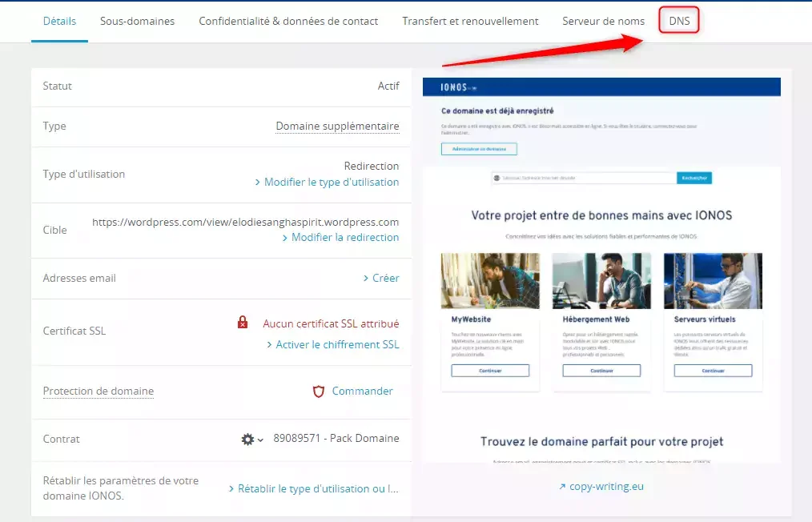Click the external link arrow icon beside copy-writing.eu
The height and width of the screenshot is (522, 812).
click(x=562, y=487)
